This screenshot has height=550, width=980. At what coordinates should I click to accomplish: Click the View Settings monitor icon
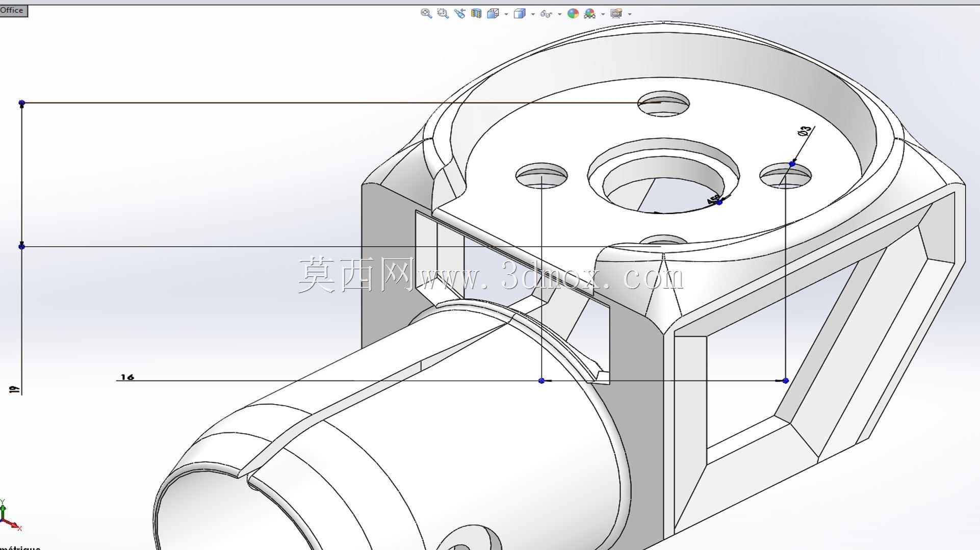616,14
